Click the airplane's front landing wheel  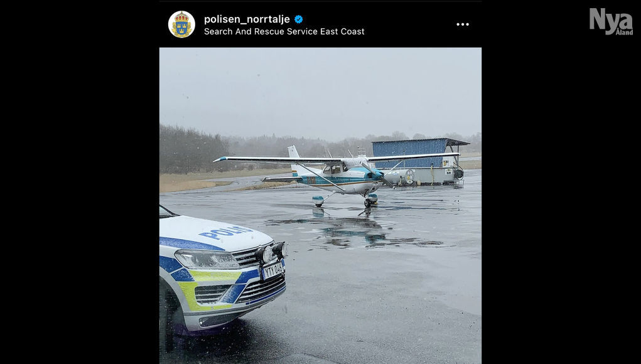coord(369,202)
